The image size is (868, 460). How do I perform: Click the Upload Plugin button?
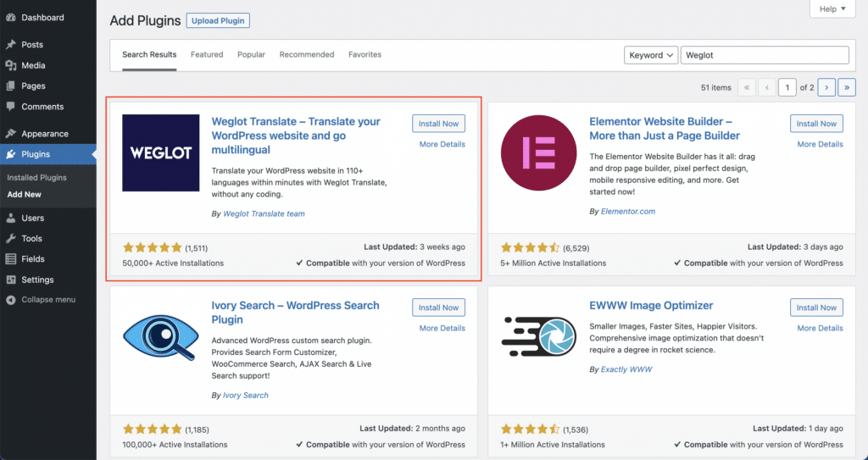pos(218,20)
